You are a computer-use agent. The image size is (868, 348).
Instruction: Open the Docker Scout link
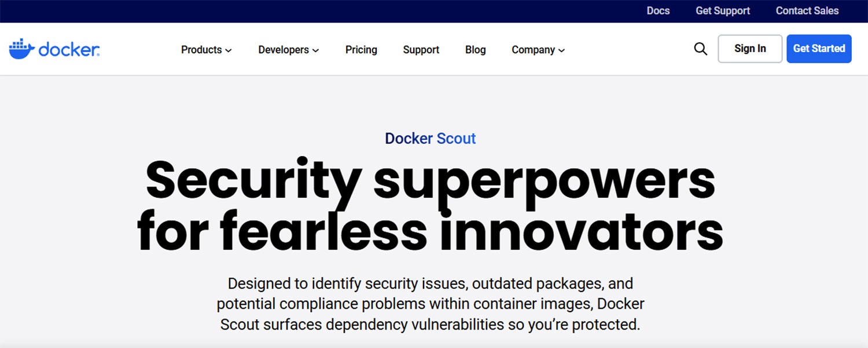431,139
